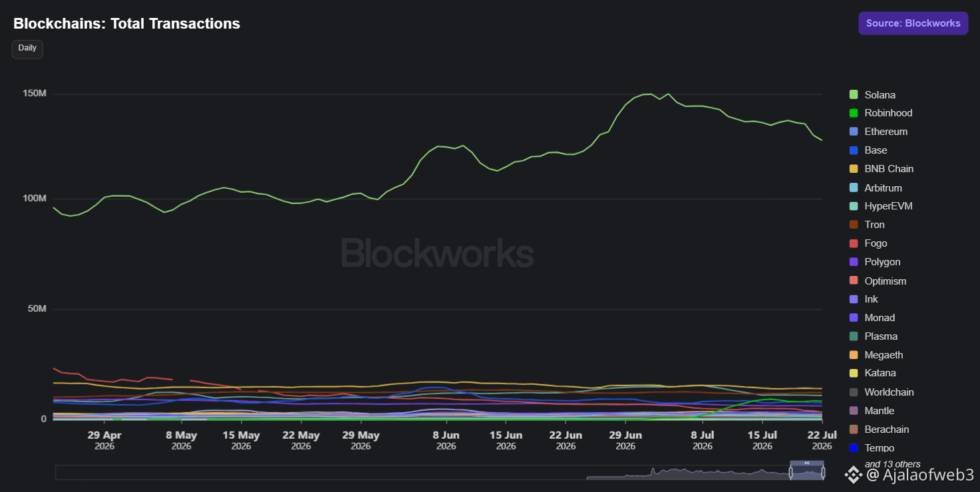This screenshot has width=980, height=492.
Task: Click the 22 May 2026 x-axis date
Action: [301, 441]
